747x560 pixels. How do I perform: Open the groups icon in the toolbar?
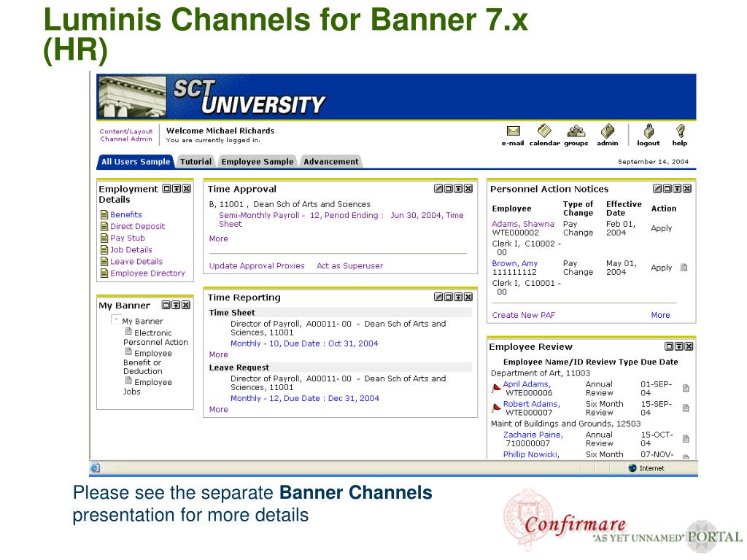pyautogui.click(x=576, y=131)
